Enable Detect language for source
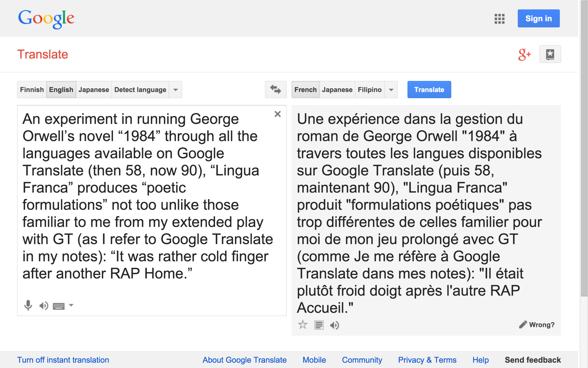Viewport: 588px width, 368px height. point(140,90)
